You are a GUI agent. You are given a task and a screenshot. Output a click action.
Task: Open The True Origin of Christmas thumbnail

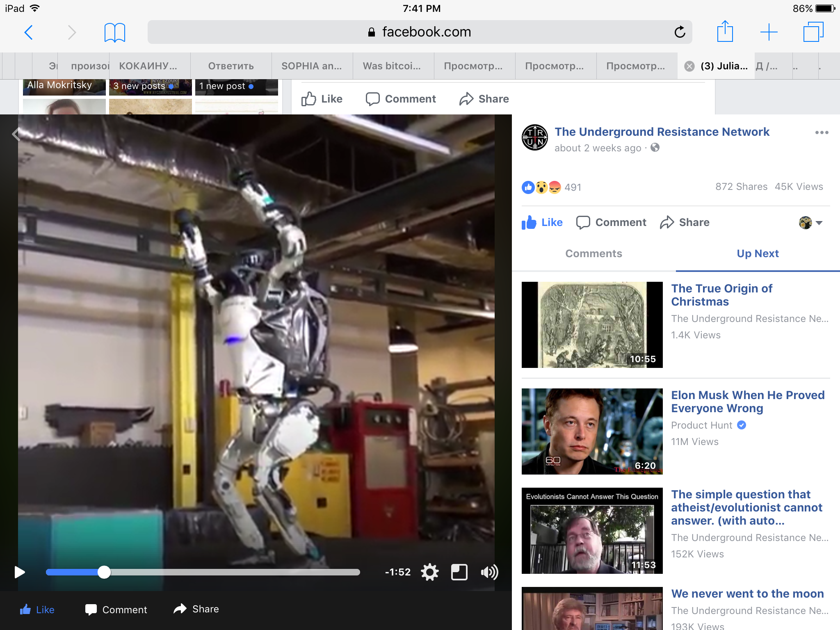(591, 324)
